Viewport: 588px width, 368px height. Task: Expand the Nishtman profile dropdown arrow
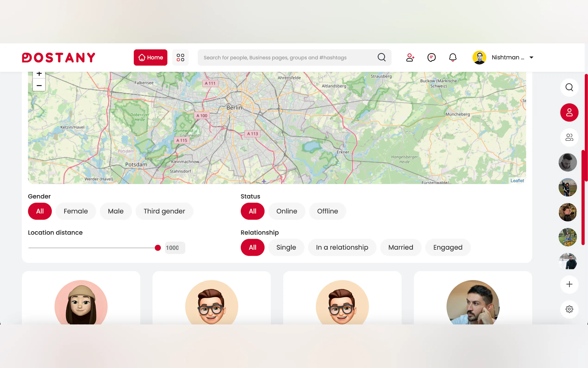pos(531,58)
